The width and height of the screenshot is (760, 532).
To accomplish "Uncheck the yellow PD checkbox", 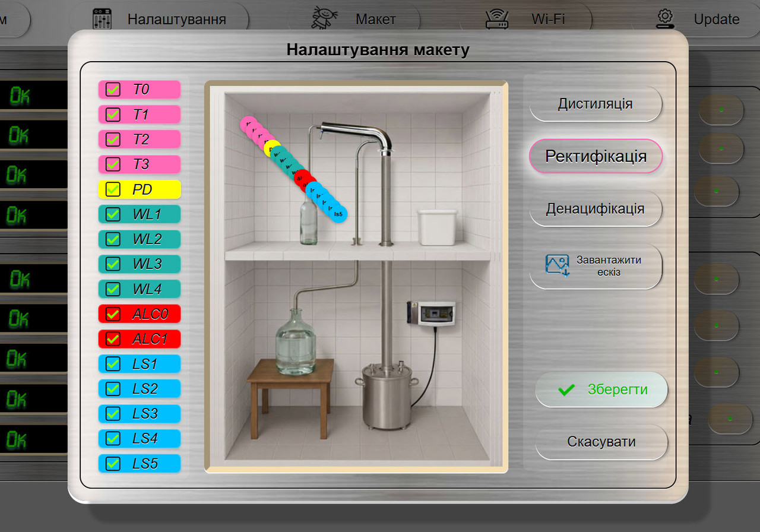I will [113, 189].
